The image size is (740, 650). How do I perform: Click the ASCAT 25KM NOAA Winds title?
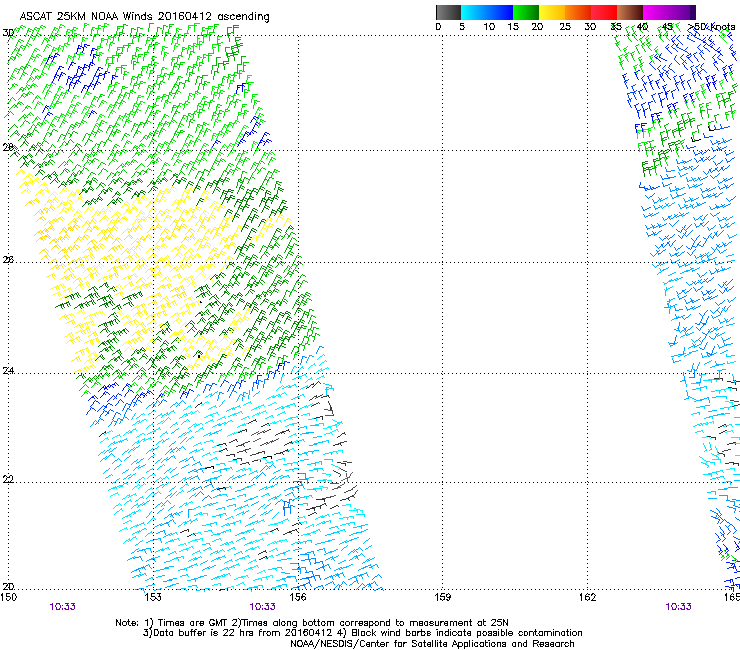click(144, 17)
